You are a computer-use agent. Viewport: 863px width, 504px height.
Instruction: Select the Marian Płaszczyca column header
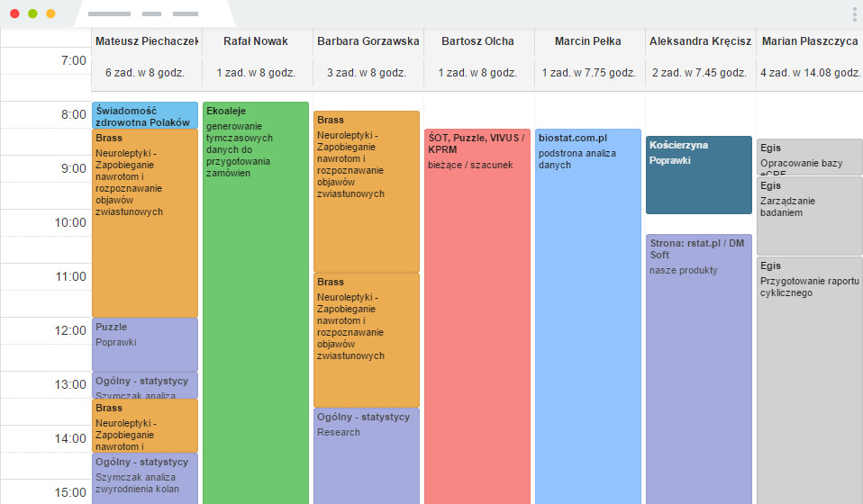(810, 41)
